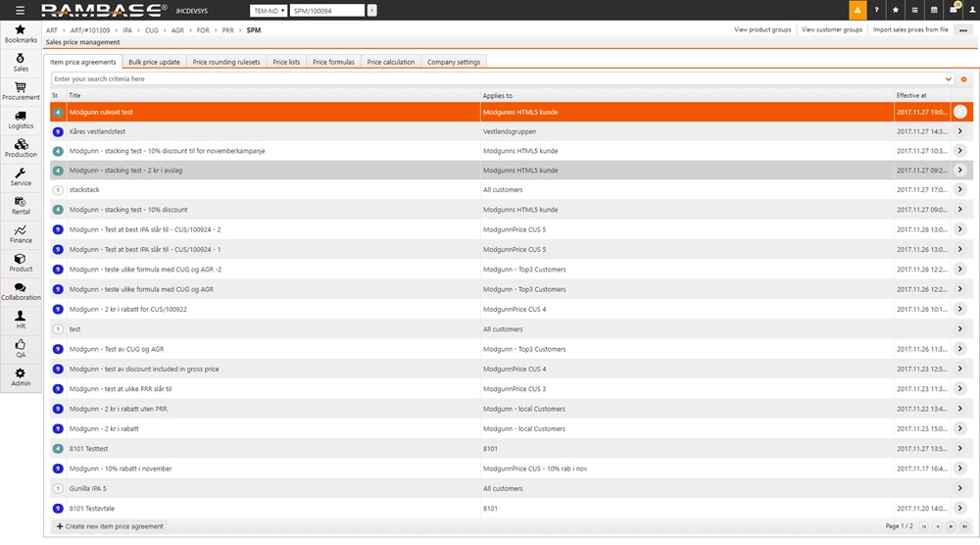Open the help question mark icon

pos(877,10)
